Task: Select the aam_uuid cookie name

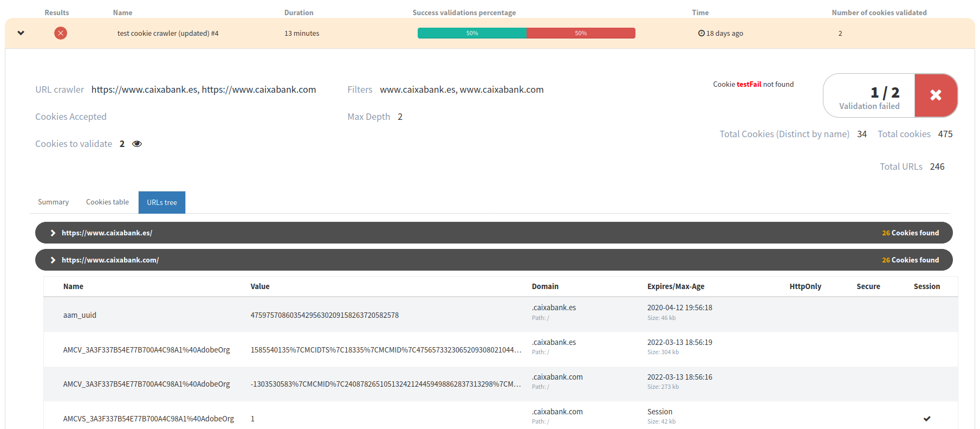Action: 80,315
